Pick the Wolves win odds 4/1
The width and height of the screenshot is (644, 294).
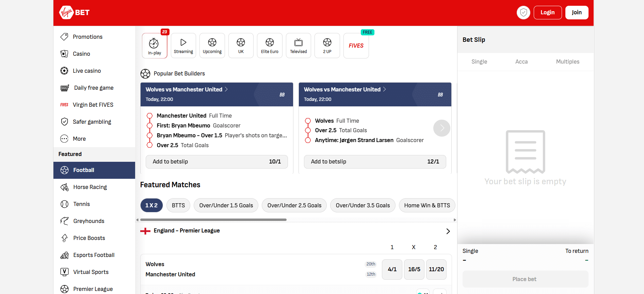(392, 270)
